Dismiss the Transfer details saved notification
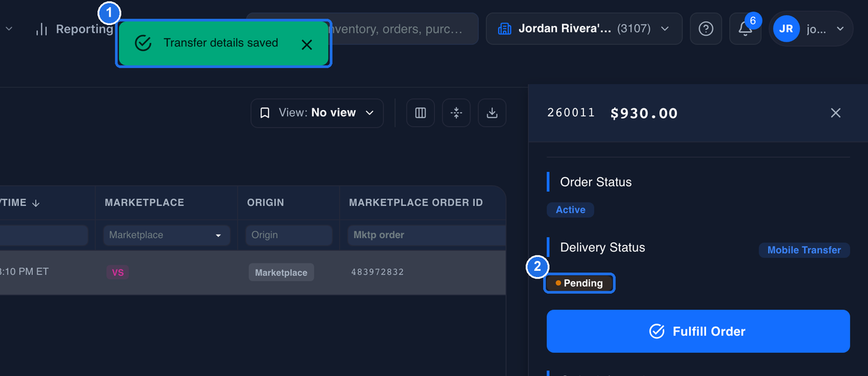This screenshot has height=376, width=868. (x=307, y=45)
